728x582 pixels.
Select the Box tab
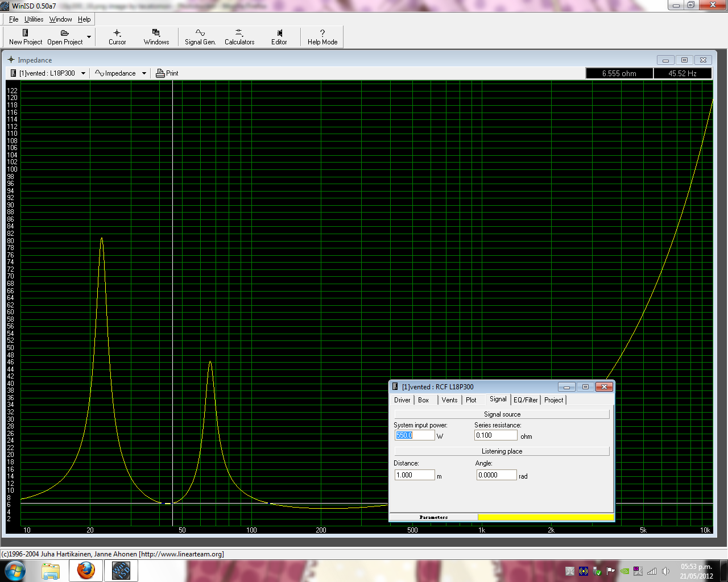pyautogui.click(x=423, y=400)
